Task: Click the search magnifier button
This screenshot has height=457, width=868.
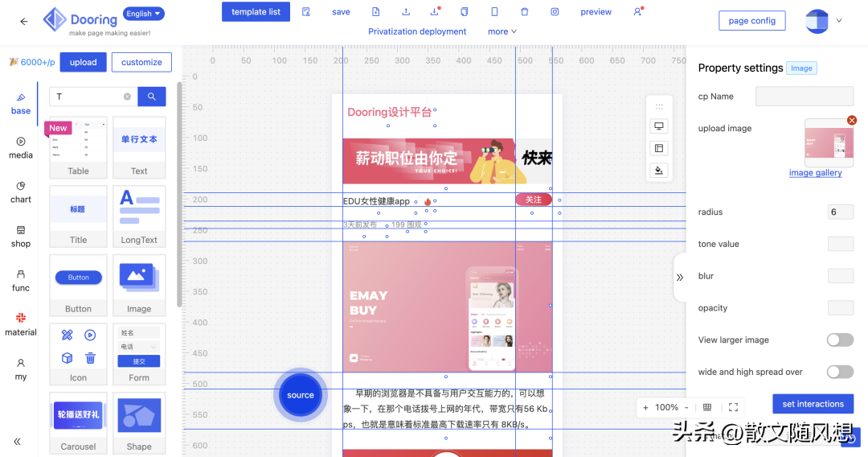Action: click(x=152, y=97)
